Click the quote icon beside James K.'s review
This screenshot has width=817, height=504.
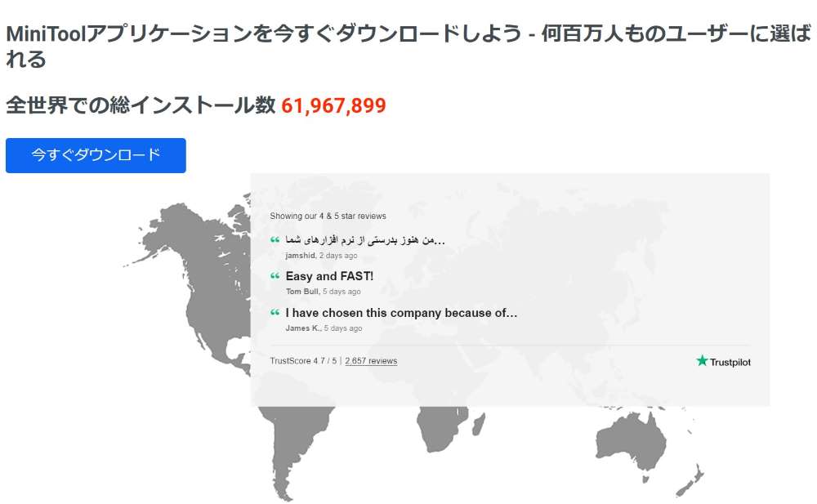pos(275,313)
